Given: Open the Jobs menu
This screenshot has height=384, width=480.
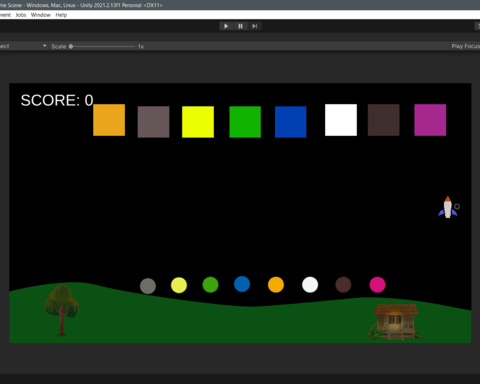Looking at the screenshot, I should click(21, 15).
